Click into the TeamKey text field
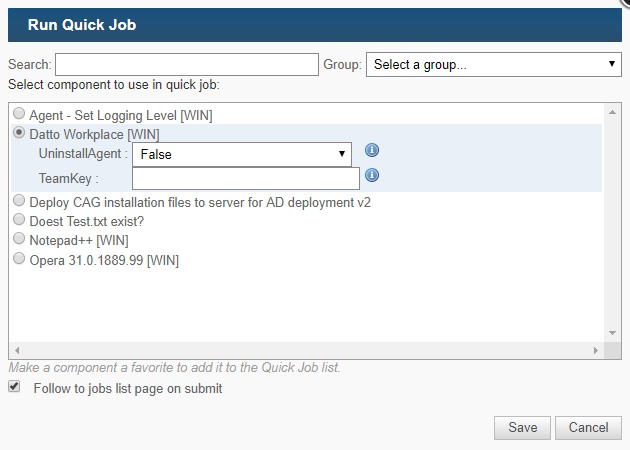Image resolution: width=630 pixels, height=450 pixels. tap(246, 178)
